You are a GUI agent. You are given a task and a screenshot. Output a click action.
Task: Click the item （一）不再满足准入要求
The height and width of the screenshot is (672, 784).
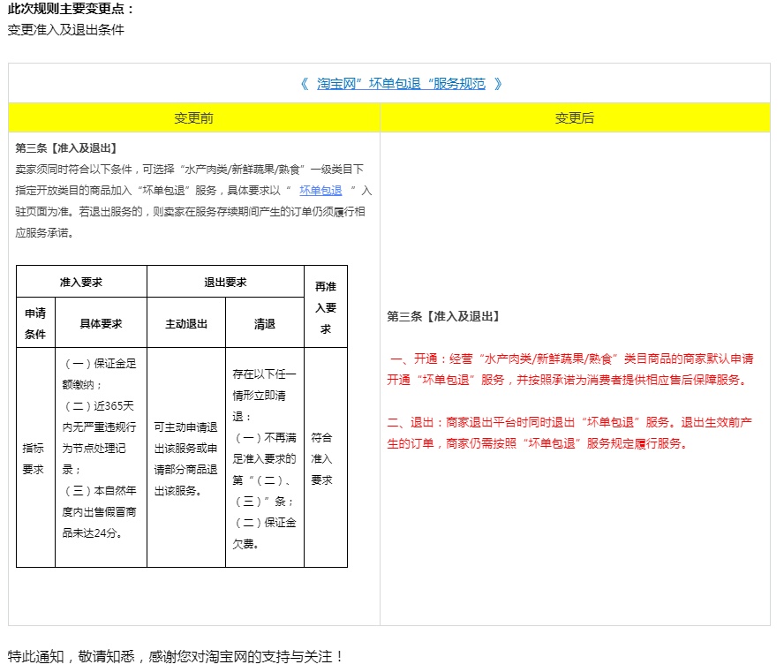coord(264,470)
